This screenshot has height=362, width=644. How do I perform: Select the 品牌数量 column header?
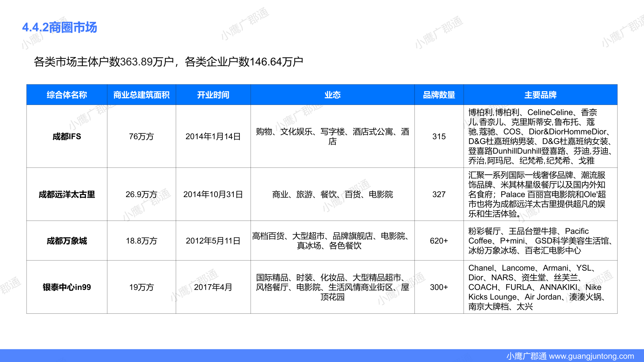439,95
